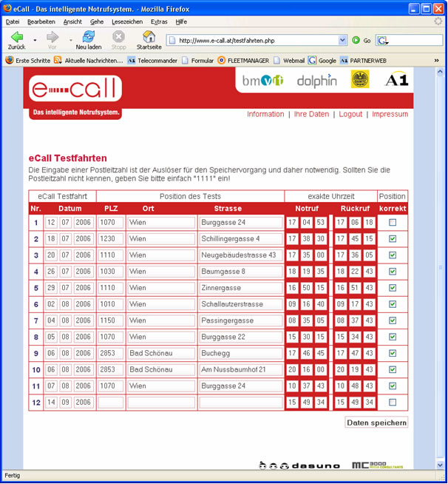Screen dimensions: 448x484
Task: Uncheck Position korrekt for row 11
Action: (393, 386)
